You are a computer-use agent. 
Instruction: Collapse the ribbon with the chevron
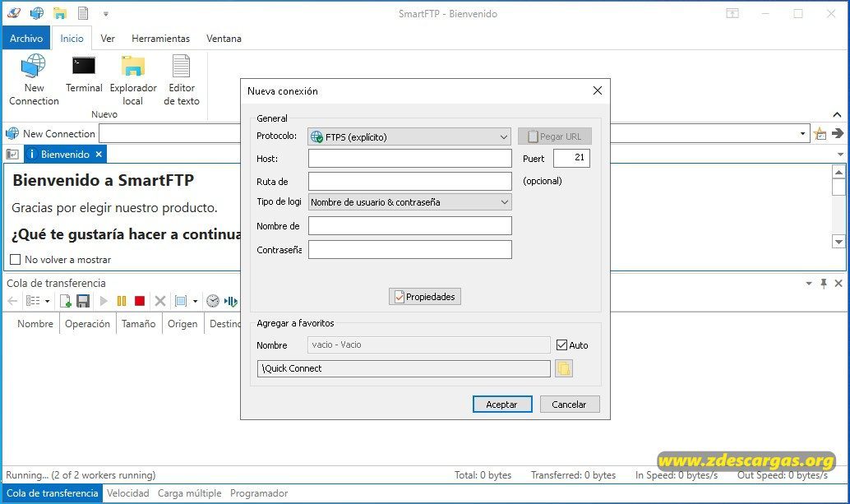click(x=837, y=115)
